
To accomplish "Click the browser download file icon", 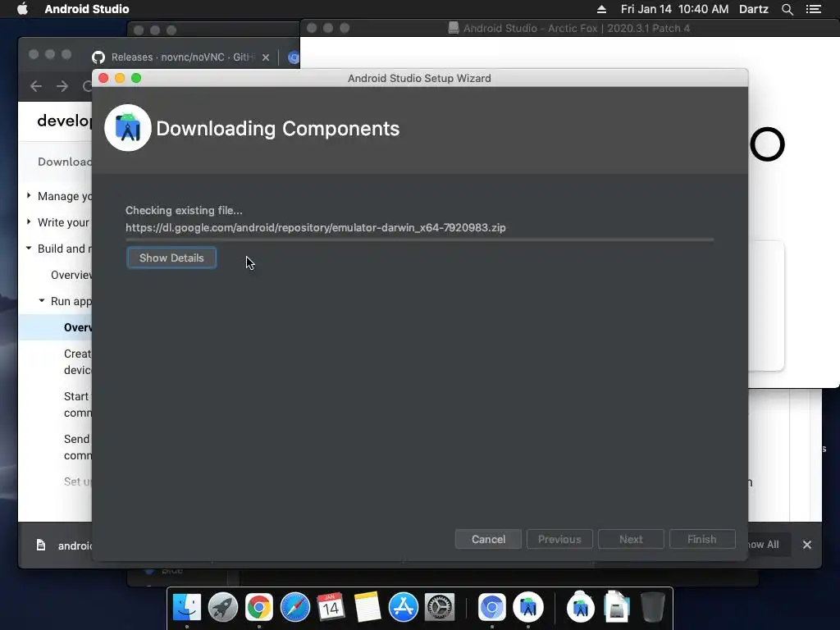I will (41, 545).
